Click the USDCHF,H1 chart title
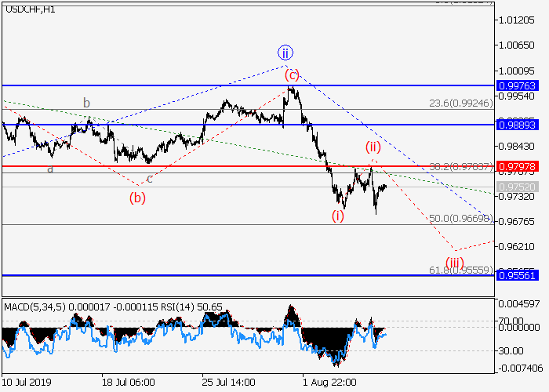Screen dimensions: 549x392 coord(27,8)
